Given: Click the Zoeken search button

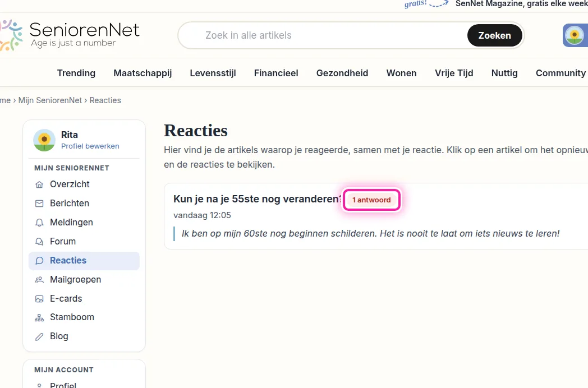Looking at the screenshot, I should click(x=495, y=35).
